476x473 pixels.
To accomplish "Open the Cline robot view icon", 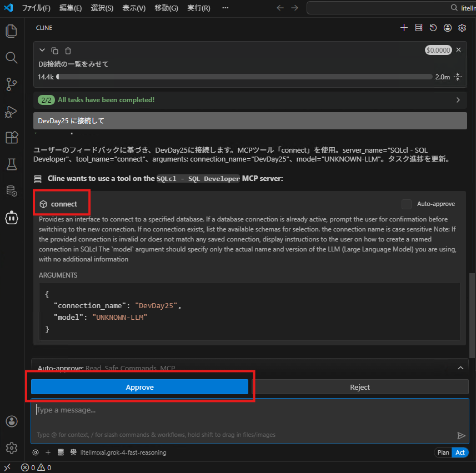I will tap(12, 218).
